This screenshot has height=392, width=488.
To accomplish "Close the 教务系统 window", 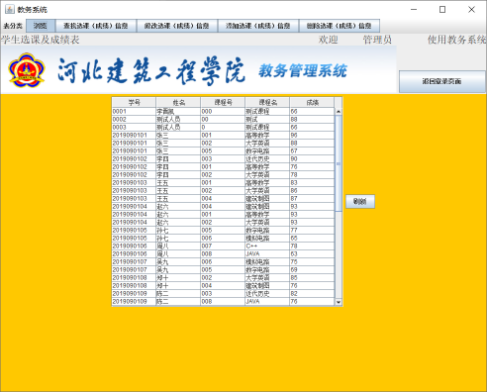I will (471, 9).
